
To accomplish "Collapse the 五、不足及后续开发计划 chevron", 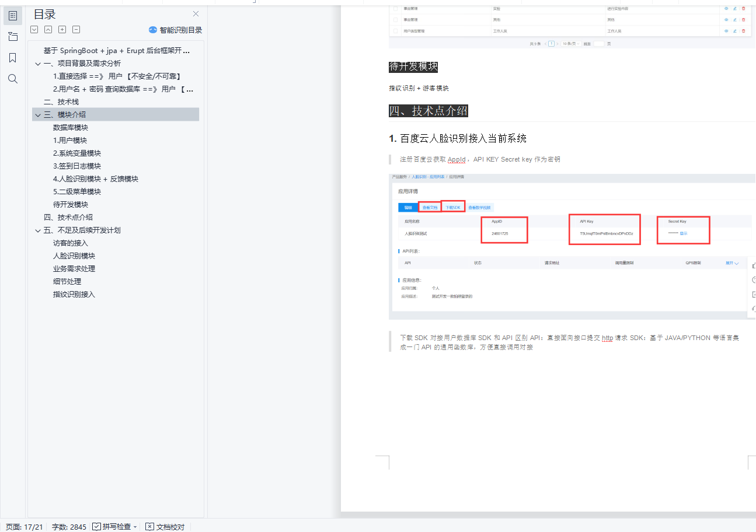I will coord(38,230).
